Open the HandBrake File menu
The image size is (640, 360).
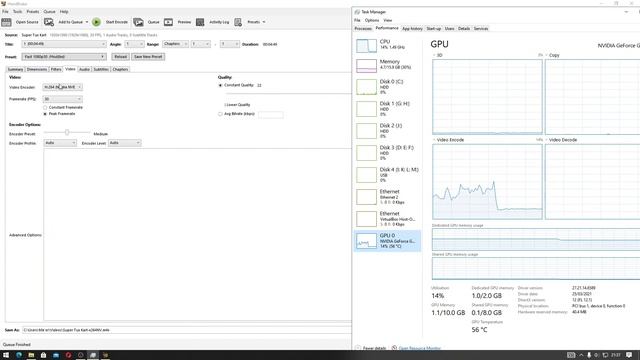pos(5,12)
